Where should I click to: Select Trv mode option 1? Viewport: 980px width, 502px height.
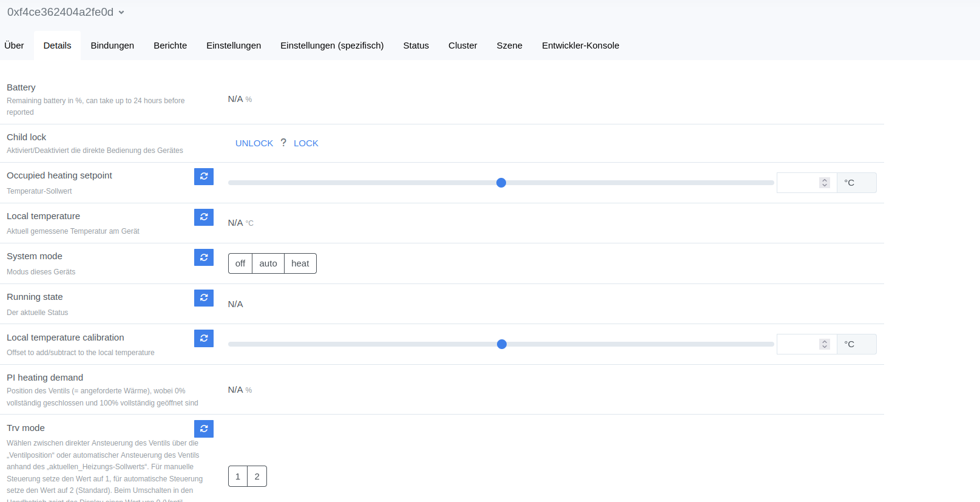(x=238, y=477)
